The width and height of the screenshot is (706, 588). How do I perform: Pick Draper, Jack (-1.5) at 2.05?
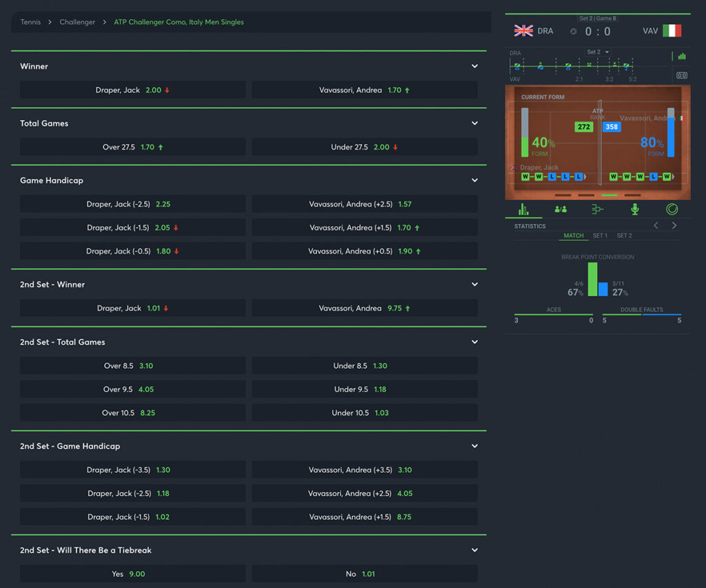[133, 227]
